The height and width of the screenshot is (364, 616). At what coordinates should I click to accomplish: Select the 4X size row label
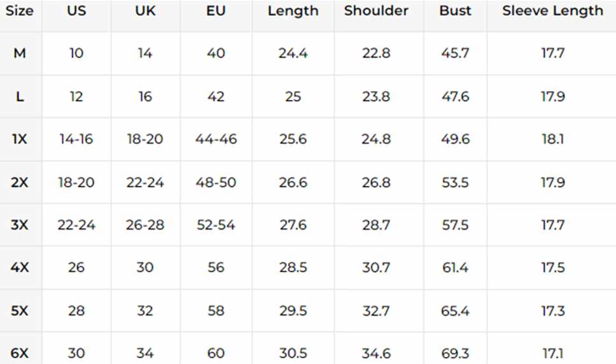[20, 267]
